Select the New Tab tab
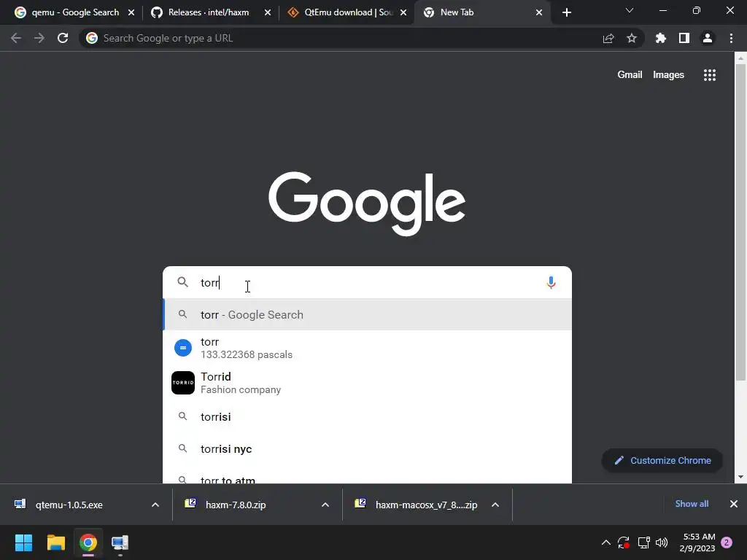Viewport: 747px width, 560px height. tap(482, 12)
